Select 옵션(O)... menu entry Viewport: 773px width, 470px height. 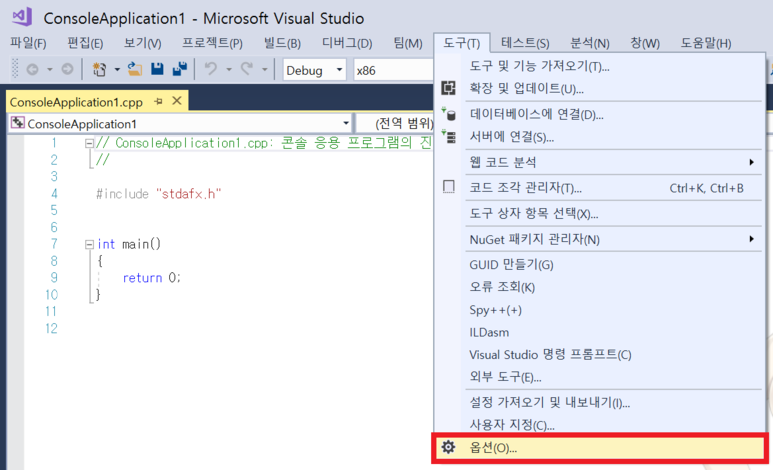pos(599,448)
